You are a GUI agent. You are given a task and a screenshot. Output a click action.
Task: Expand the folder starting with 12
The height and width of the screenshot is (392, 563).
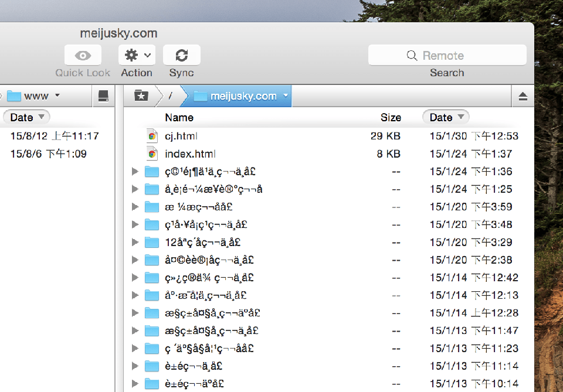pos(135,242)
